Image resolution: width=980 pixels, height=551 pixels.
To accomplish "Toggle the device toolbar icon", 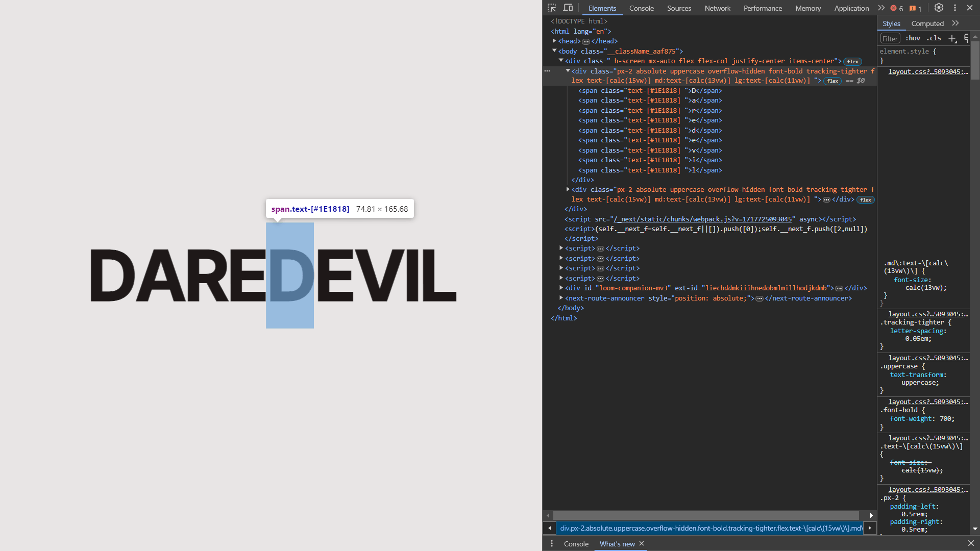I will pos(568,8).
